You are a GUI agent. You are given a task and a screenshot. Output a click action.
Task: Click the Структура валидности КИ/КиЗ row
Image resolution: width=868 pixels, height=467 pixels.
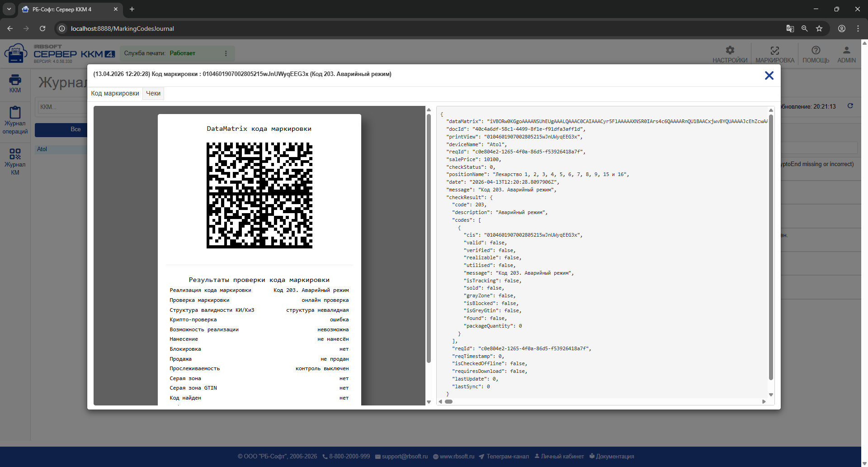point(259,310)
